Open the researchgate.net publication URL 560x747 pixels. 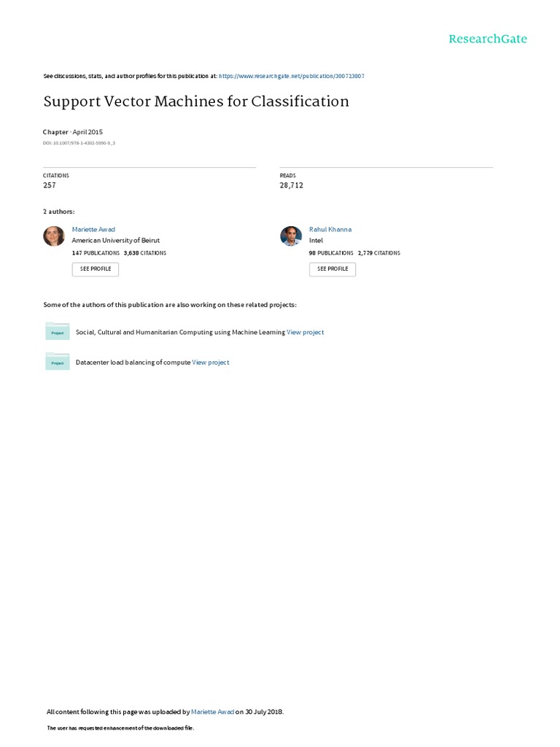[x=292, y=75]
